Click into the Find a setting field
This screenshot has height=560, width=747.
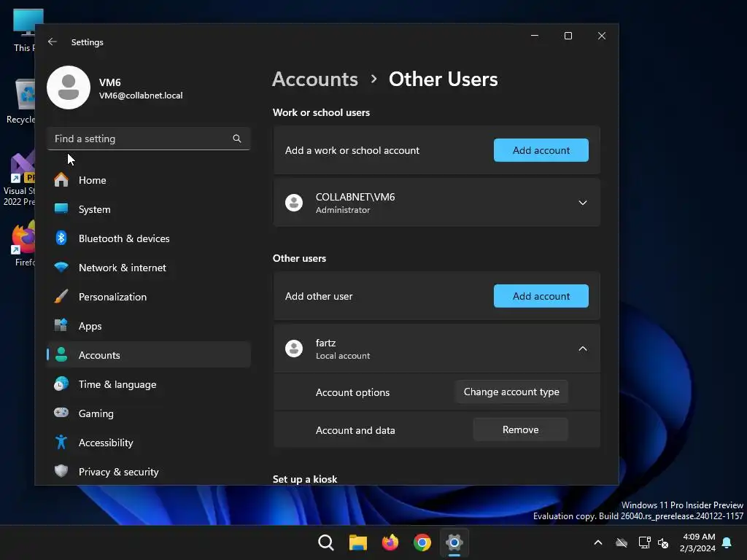tap(149, 139)
